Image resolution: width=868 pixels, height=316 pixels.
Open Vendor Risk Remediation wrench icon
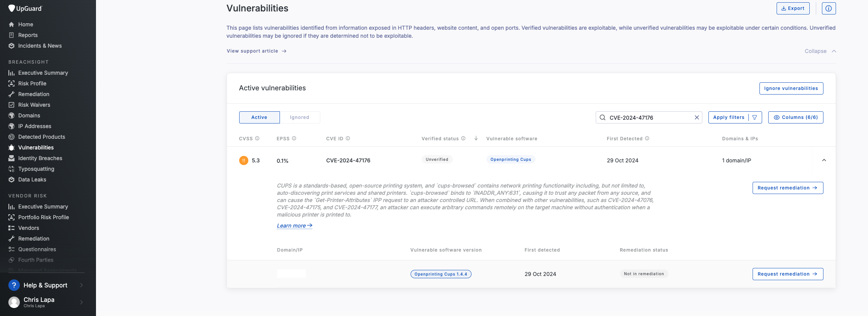[11, 239]
